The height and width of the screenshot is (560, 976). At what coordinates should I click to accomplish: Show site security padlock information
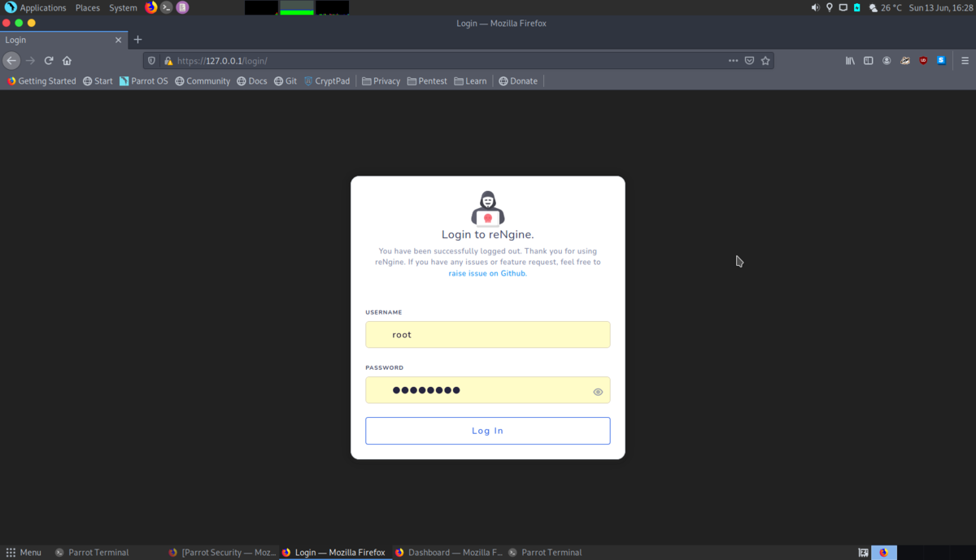click(168, 60)
